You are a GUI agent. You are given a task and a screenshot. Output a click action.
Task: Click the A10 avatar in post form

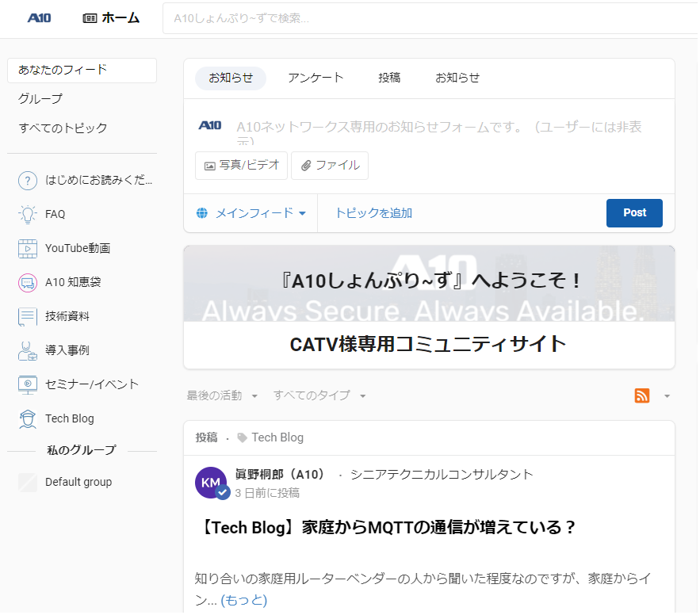(210, 125)
